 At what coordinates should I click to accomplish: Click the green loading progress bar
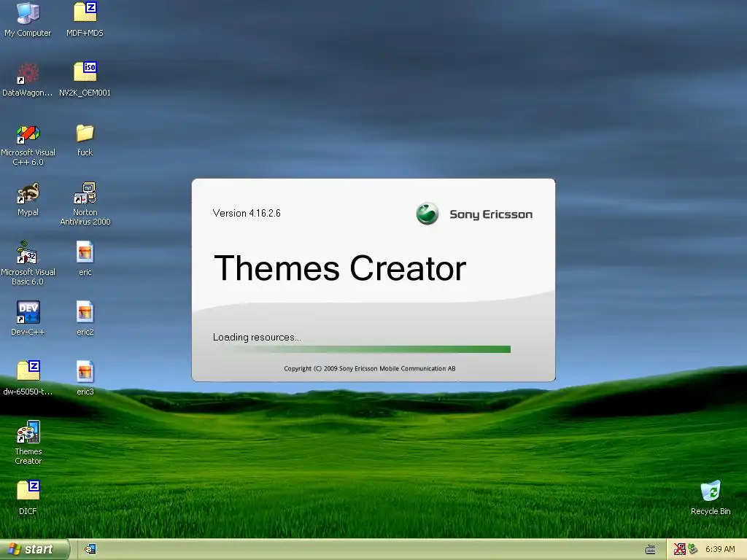362,349
